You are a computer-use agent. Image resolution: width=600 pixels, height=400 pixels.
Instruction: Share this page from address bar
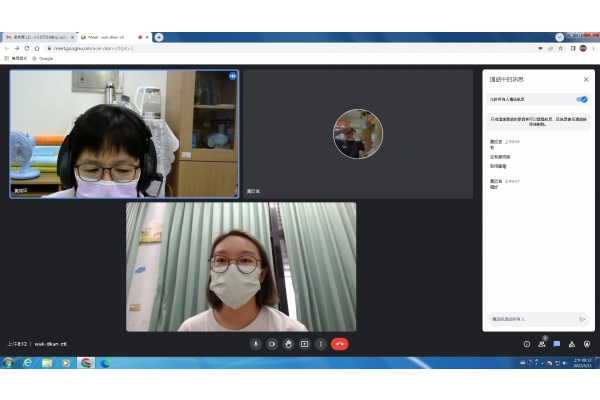tap(550, 48)
